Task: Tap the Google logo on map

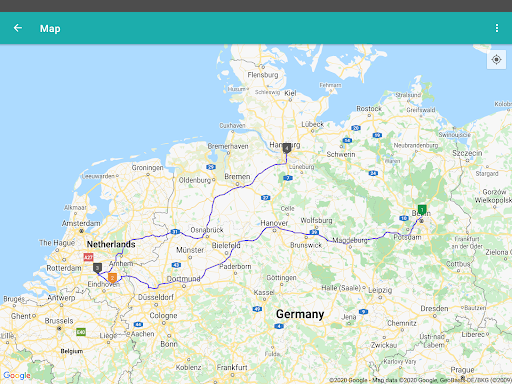Action: pyautogui.click(x=17, y=376)
